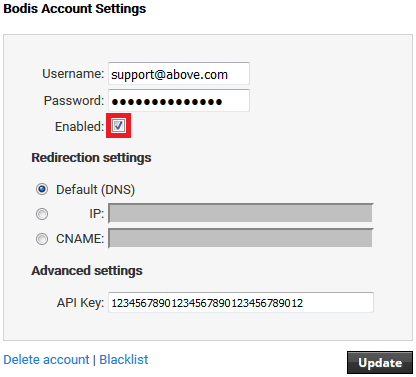
Task: Select the IP redirection radio button
Action: (42, 214)
